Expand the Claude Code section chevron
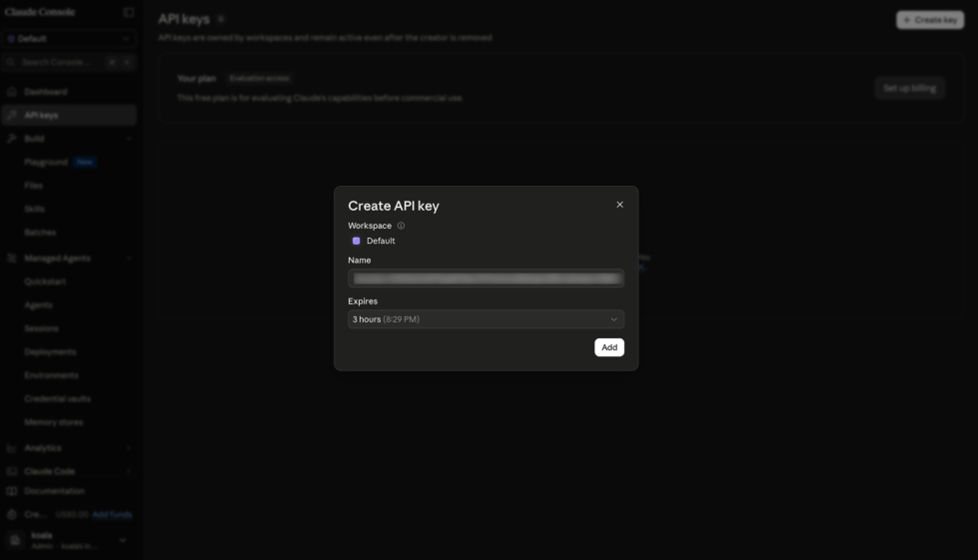The width and height of the screenshot is (978, 560). point(129,471)
